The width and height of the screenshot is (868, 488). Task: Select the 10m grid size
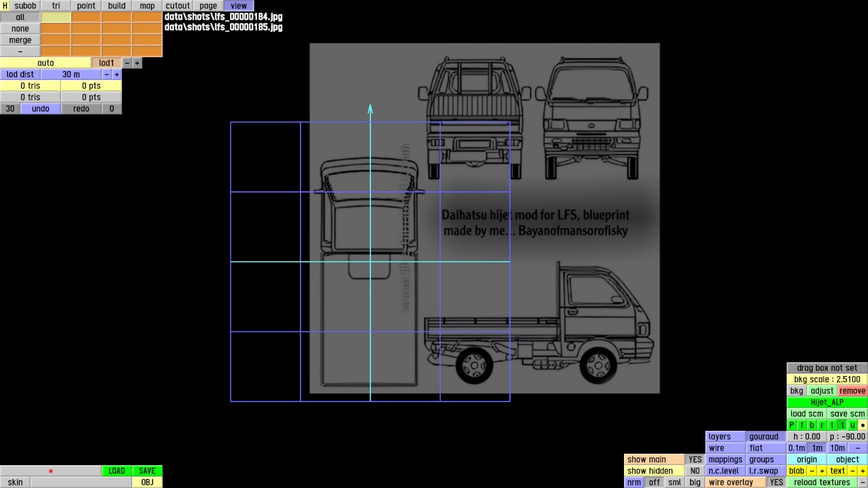837,448
